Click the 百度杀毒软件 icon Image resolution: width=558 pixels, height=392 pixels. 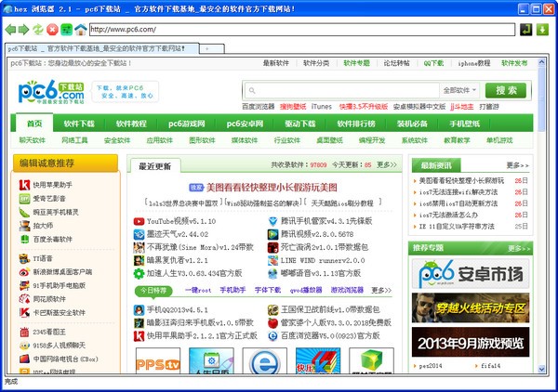pyautogui.click(x=24, y=239)
